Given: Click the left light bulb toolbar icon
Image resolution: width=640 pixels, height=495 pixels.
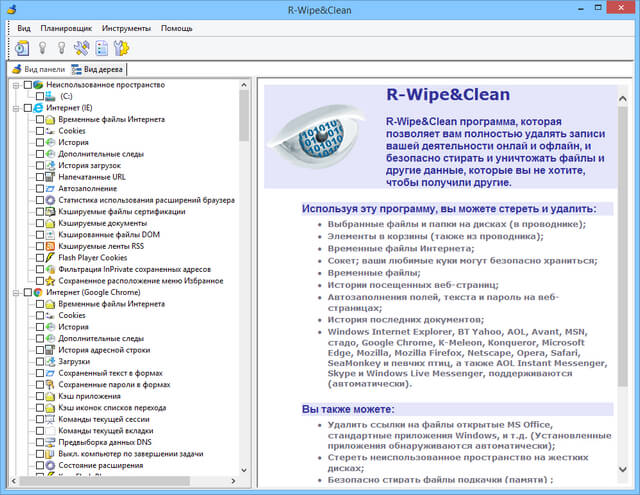Looking at the screenshot, I should pos(42,47).
